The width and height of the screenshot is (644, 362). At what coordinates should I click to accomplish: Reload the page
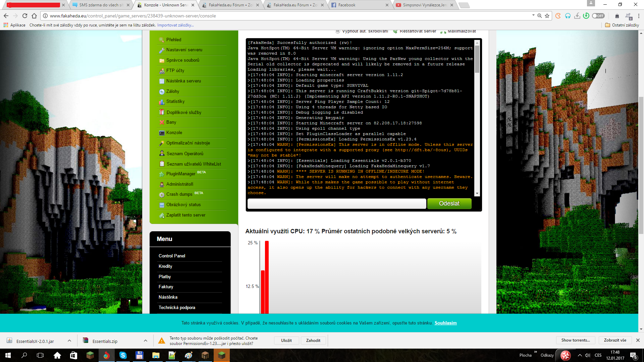[x=25, y=16]
